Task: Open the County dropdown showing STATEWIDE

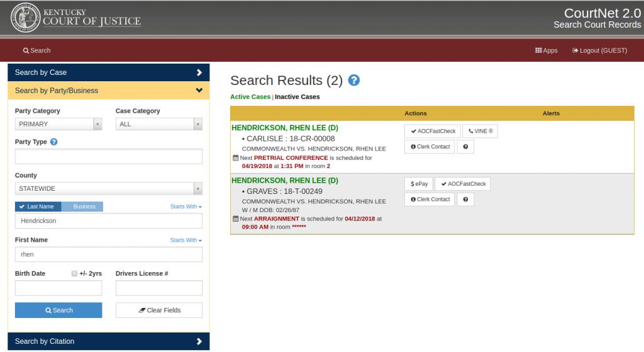Action: pyautogui.click(x=108, y=188)
